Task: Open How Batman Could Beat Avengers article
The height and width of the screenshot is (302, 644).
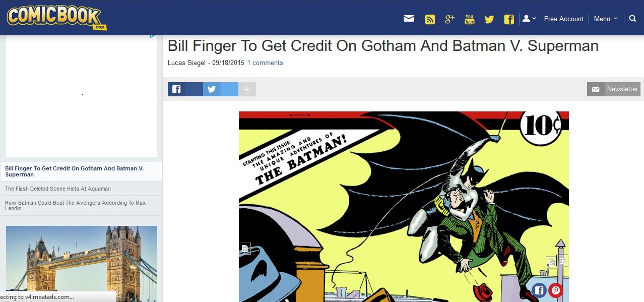Action: pos(76,205)
